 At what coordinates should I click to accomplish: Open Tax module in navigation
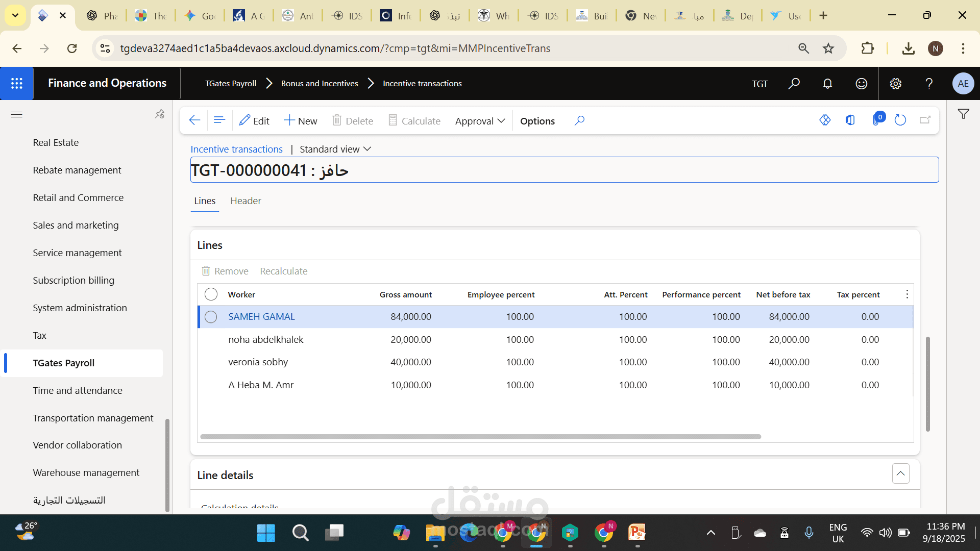39,335
